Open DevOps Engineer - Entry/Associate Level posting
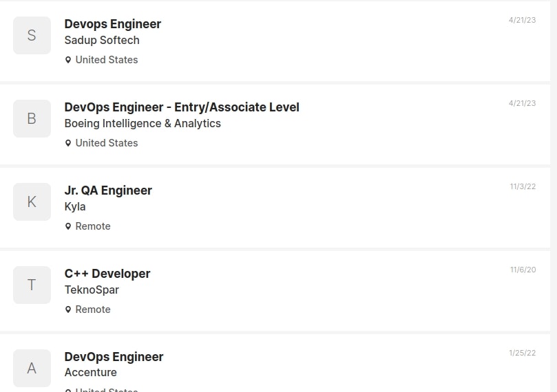 [x=182, y=107]
